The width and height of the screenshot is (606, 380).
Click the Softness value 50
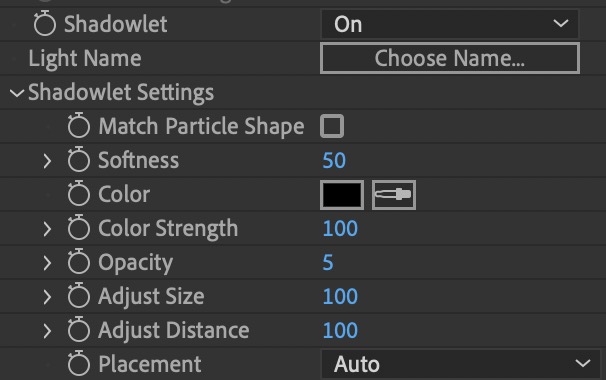(x=334, y=160)
